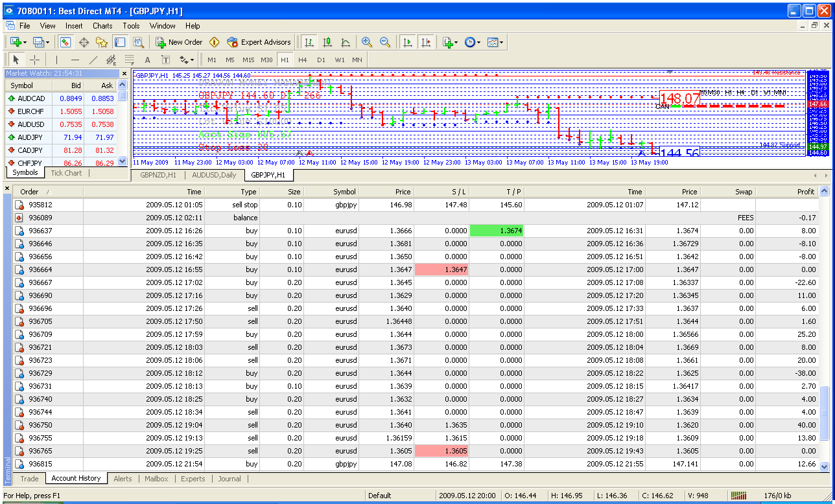Screen dimensions: 835x504
Task: Enable chart auto scroll
Action: [407, 41]
